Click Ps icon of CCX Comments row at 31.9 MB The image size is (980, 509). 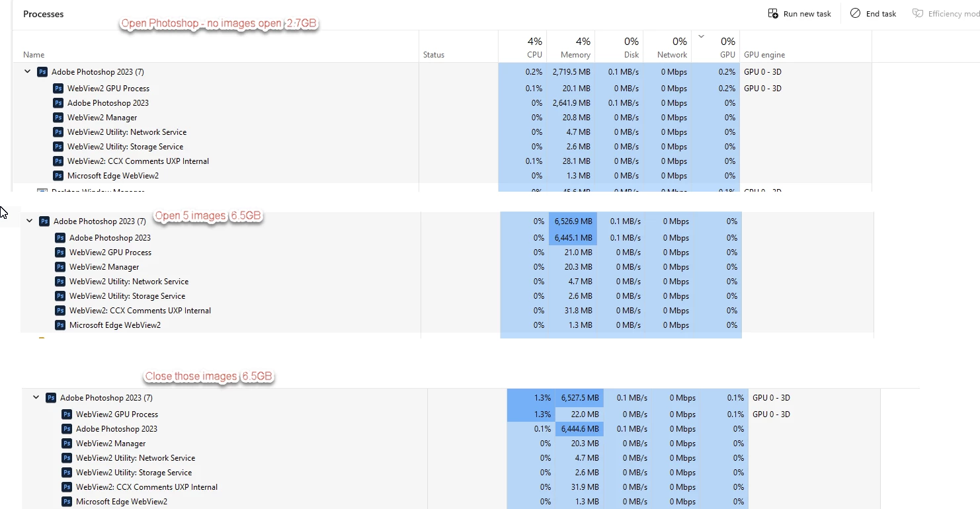[x=67, y=487]
